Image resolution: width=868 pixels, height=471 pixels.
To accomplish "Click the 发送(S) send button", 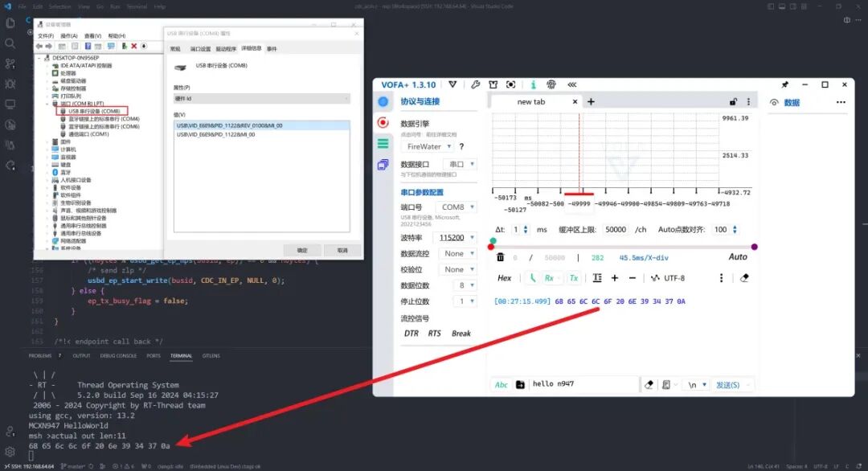I will tap(728, 385).
